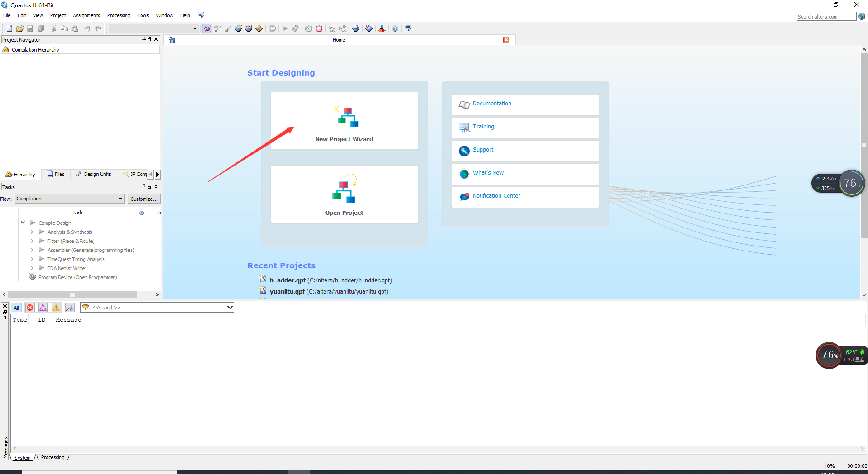Toggle the error messages filter
This screenshot has height=474, width=868.
tap(30, 308)
